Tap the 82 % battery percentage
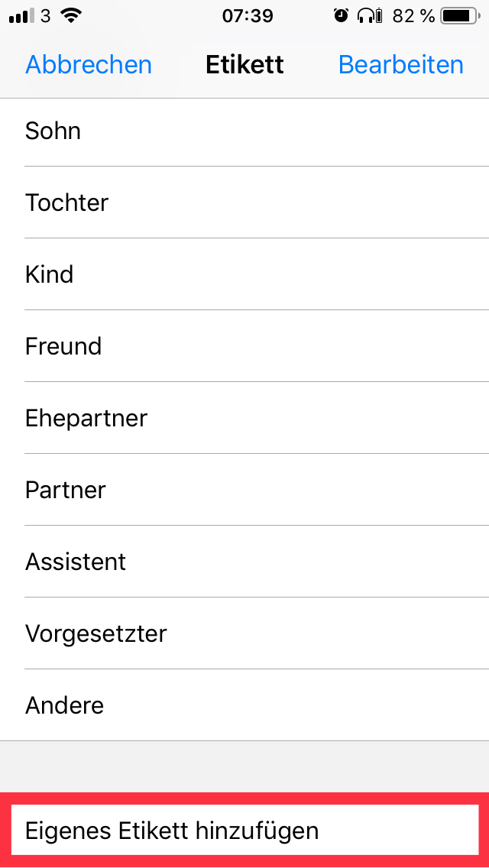This screenshot has height=868, width=489. coord(413,15)
